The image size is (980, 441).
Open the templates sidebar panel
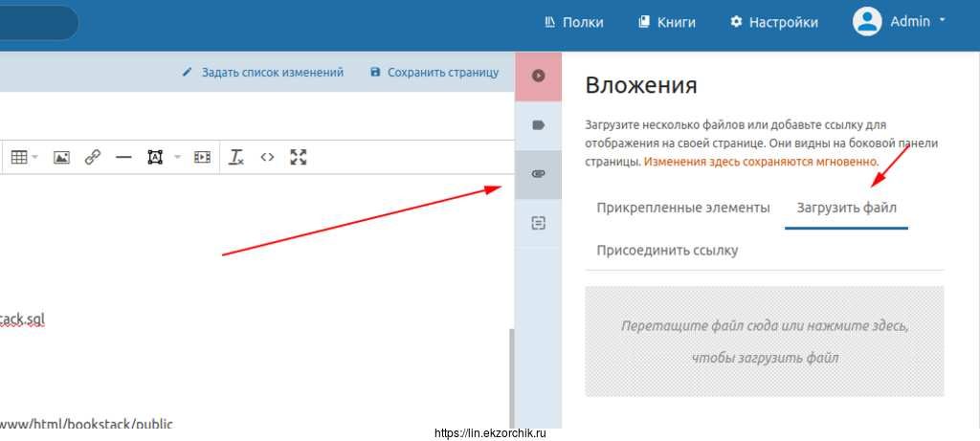(539, 223)
